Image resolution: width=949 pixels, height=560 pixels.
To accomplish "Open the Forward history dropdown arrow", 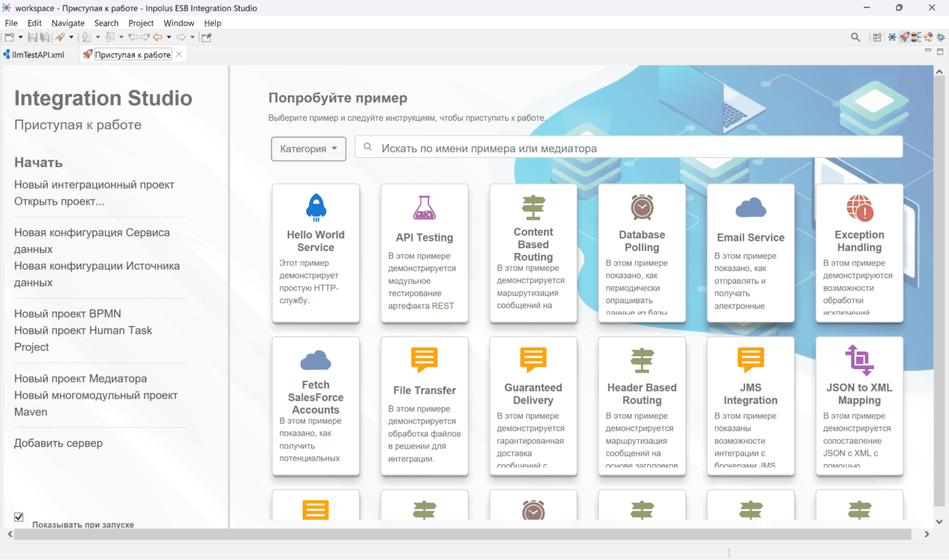I will point(192,37).
